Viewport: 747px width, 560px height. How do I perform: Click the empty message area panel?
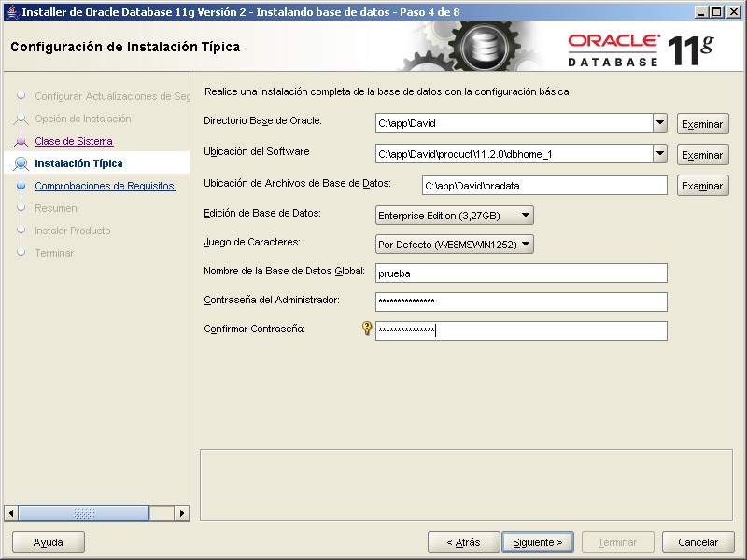(466, 484)
